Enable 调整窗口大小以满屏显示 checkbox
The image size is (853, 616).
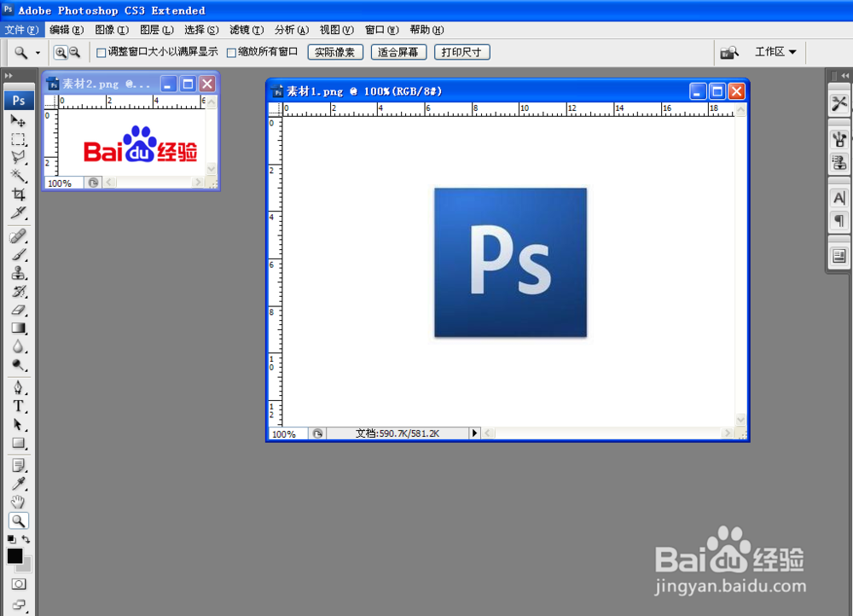100,51
